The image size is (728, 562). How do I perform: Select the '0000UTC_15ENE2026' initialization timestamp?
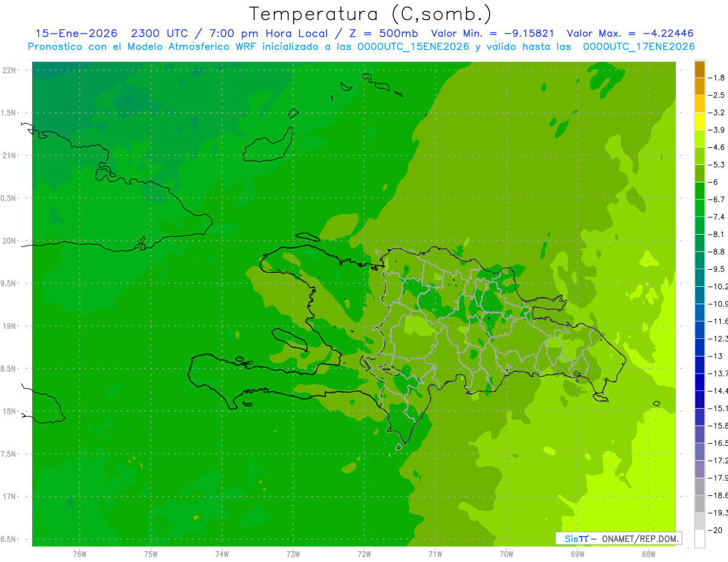(413, 47)
